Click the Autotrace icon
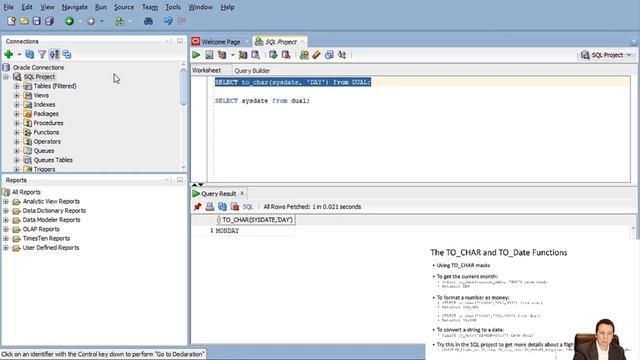This screenshot has height=360, width=640. tap(243, 55)
